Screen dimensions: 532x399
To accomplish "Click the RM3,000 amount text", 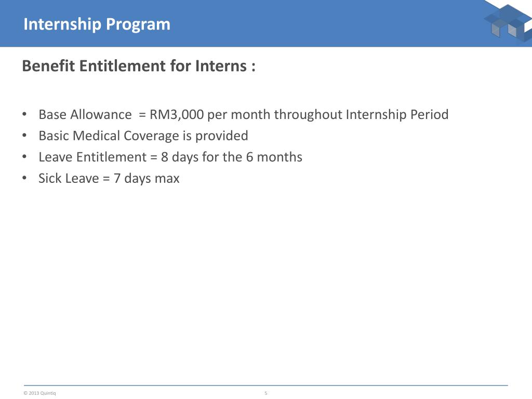I will click(x=177, y=115).
